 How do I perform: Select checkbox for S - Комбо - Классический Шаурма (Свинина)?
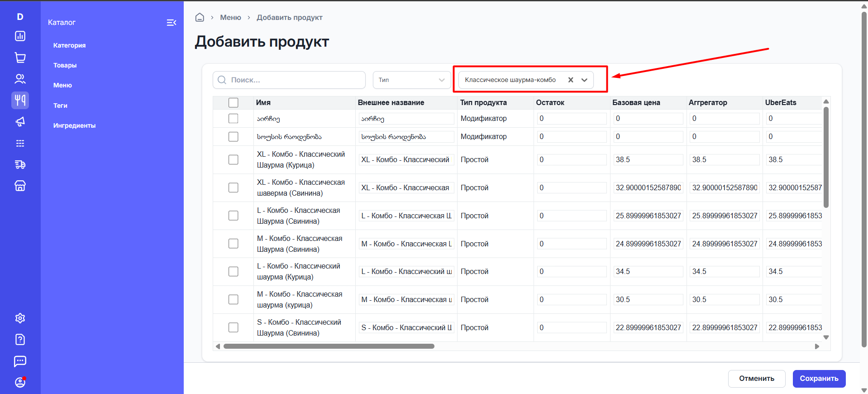point(234,327)
